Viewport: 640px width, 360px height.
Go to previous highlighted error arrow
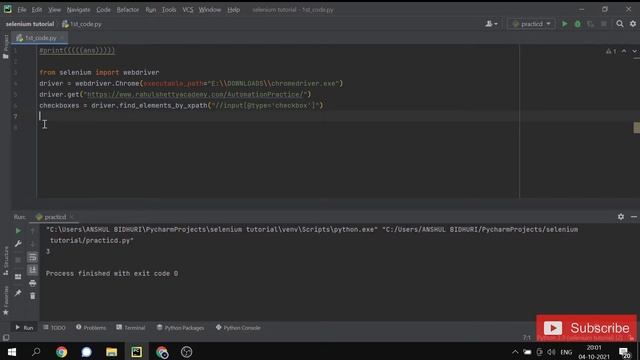pos(624,51)
